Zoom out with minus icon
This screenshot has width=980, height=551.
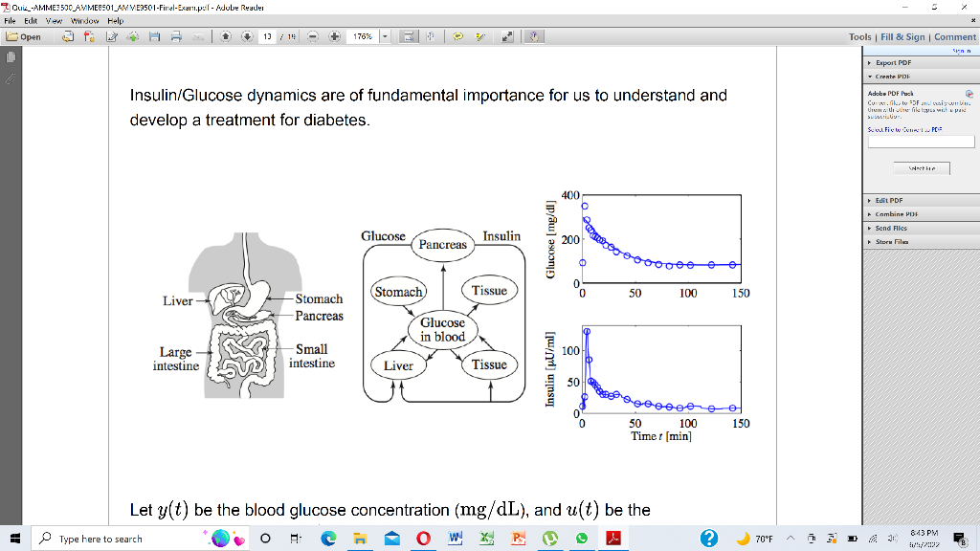[x=313, y=37]
